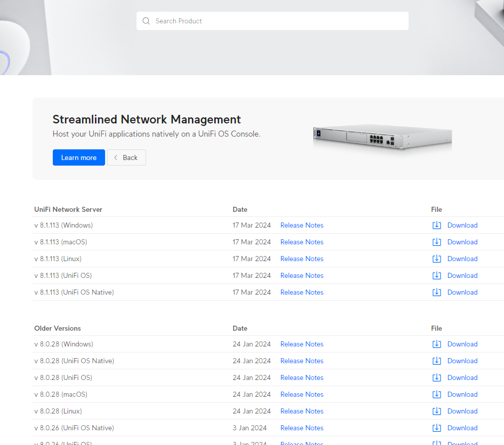Open Release Notes for v 8.0.28 UniFi OS Native
Screen dimensions: 504x445
point(302,361)
